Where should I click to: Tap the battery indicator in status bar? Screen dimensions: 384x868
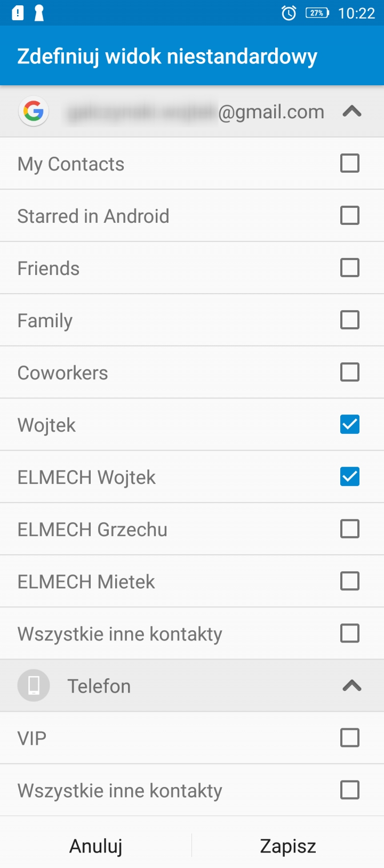pyautogui.click(x=317, y=13)
